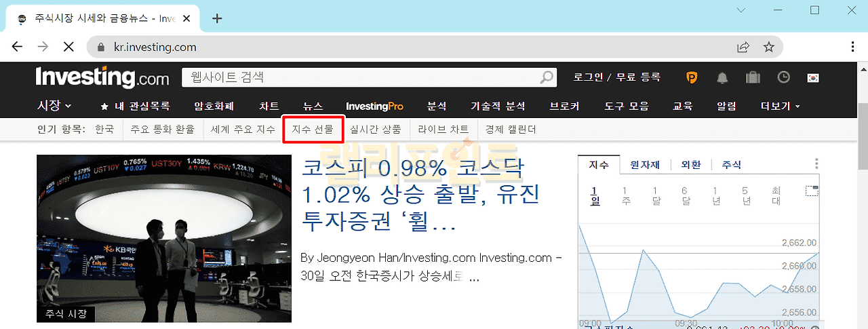Expand the 더보기 dropdown menu

[x=780, y=107]
